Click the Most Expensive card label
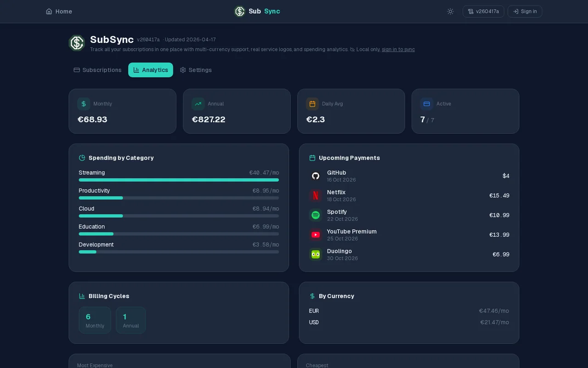The image size is (588, 368). (x=95, y=365)
